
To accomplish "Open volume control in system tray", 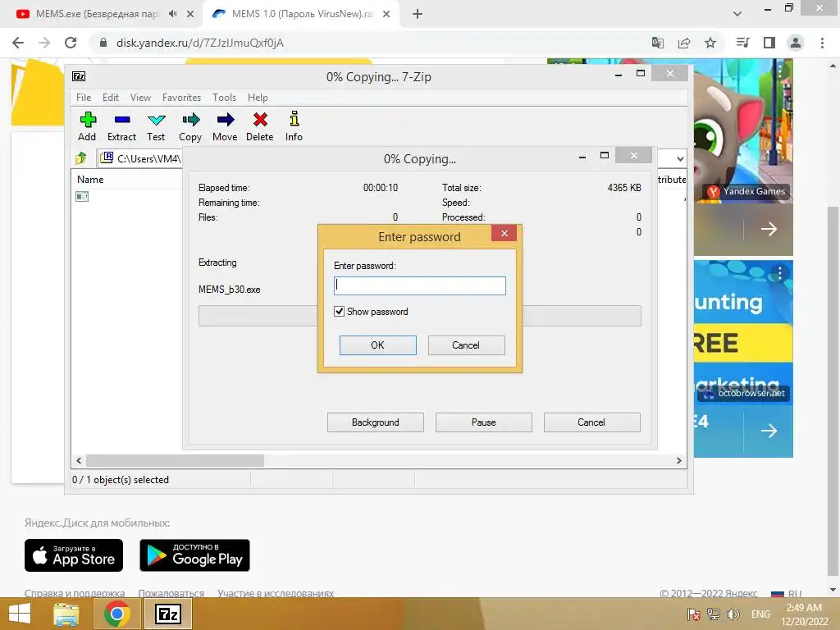I will click(x=733, y=614).
